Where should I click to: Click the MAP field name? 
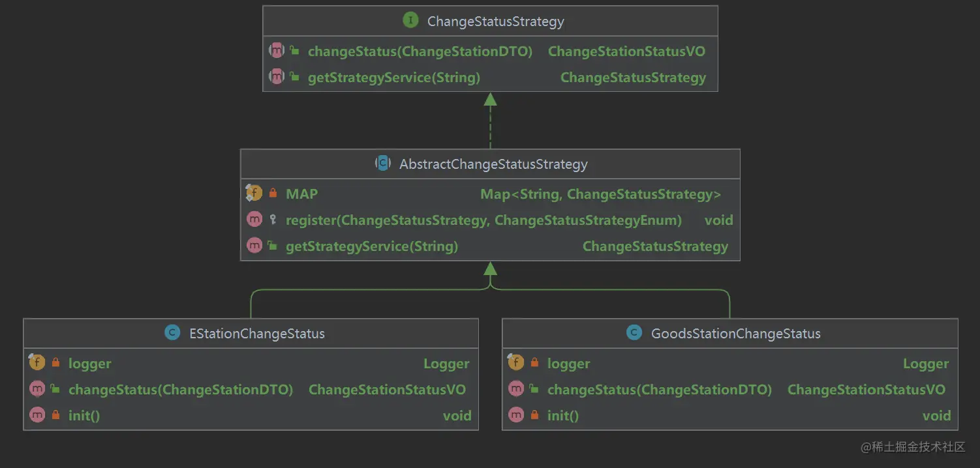(302, 194)
